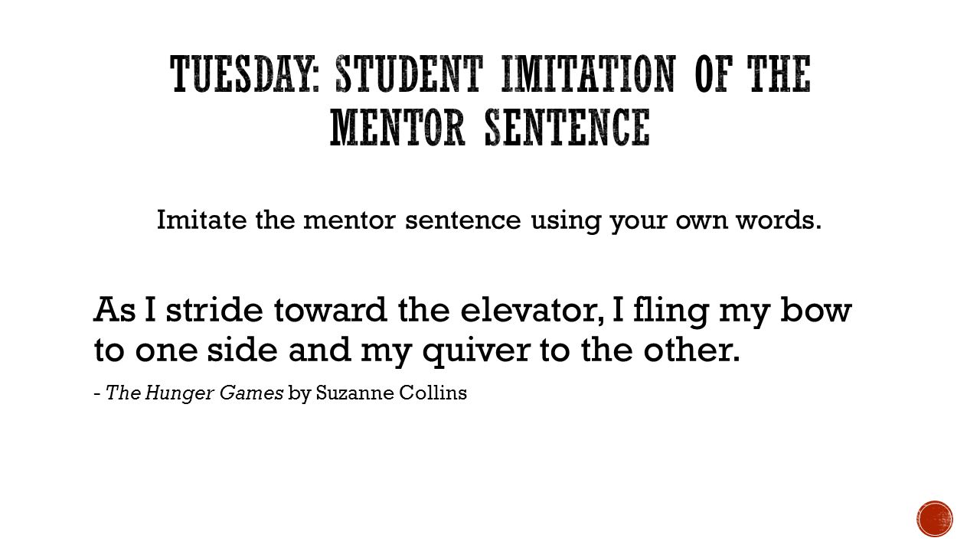This screenshot has width=980, height=551.
Task: Click "MENTOR SENTENCE" in the slide title
Action: tap(490, 128)
